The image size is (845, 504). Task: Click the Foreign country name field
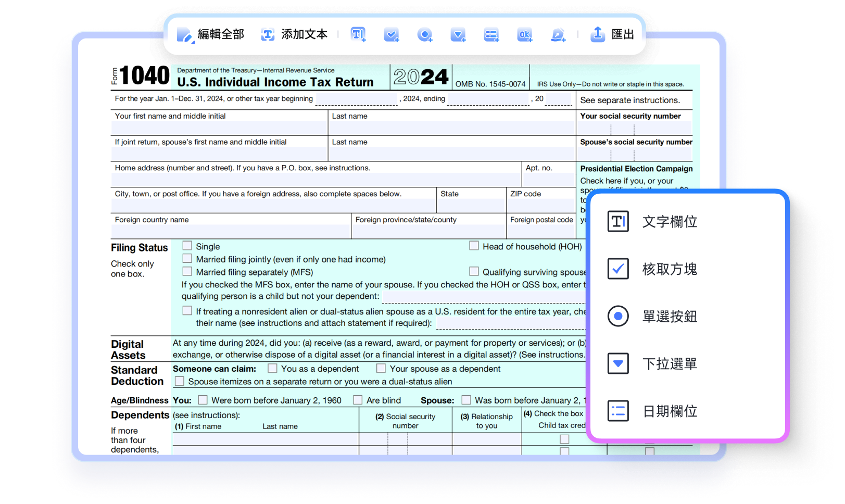tap(230, 232)
